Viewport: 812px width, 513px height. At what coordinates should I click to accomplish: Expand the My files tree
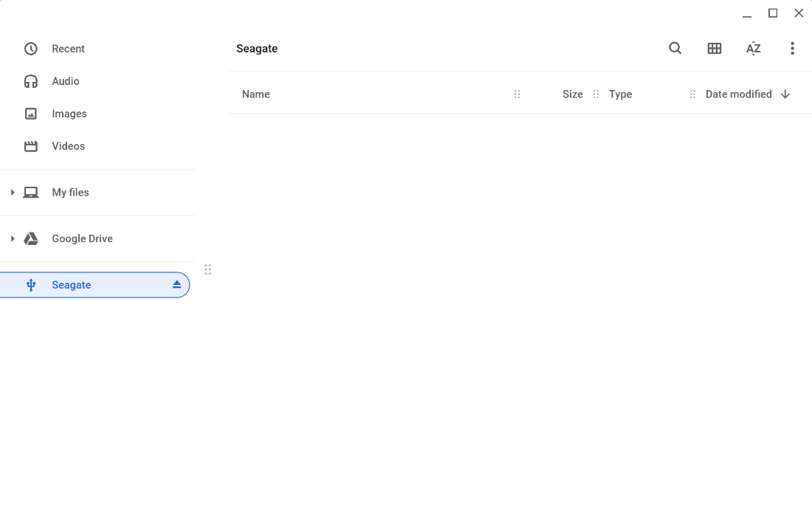[13, 193]
